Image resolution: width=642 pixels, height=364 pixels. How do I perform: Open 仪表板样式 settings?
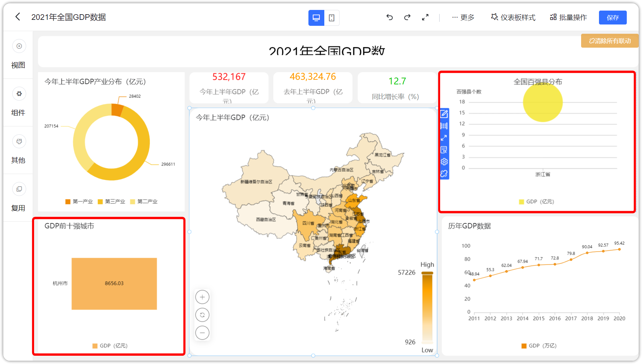tap(513, 17)
